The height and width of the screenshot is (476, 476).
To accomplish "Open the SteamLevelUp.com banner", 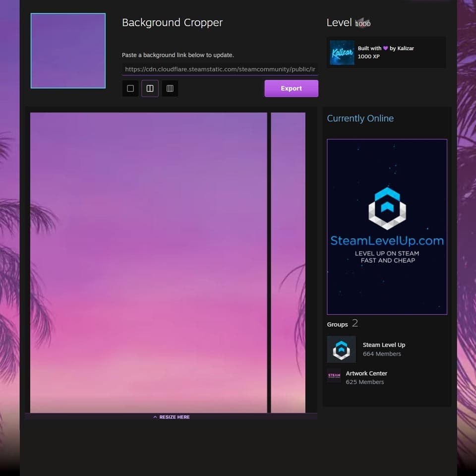I will click(387, 227).
